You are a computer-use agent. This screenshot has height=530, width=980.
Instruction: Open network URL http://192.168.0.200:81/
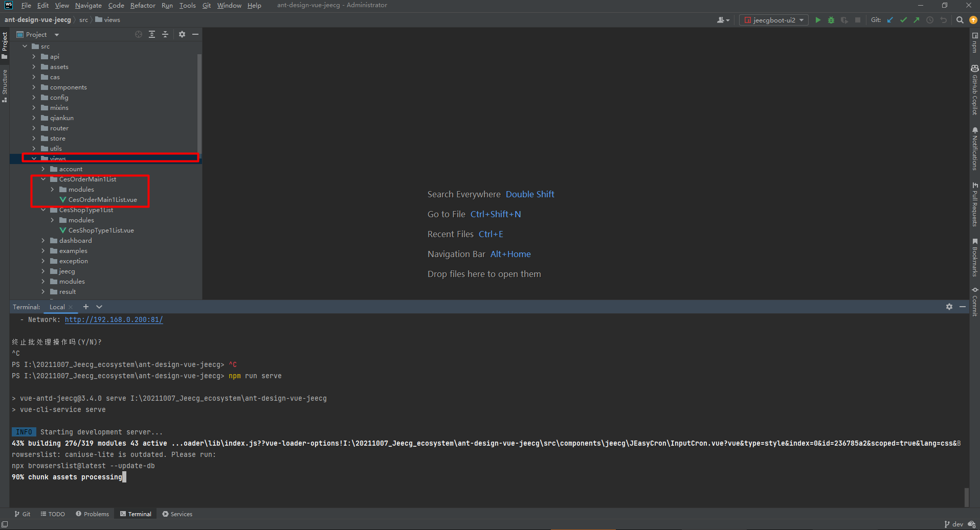tap(114, 319)
